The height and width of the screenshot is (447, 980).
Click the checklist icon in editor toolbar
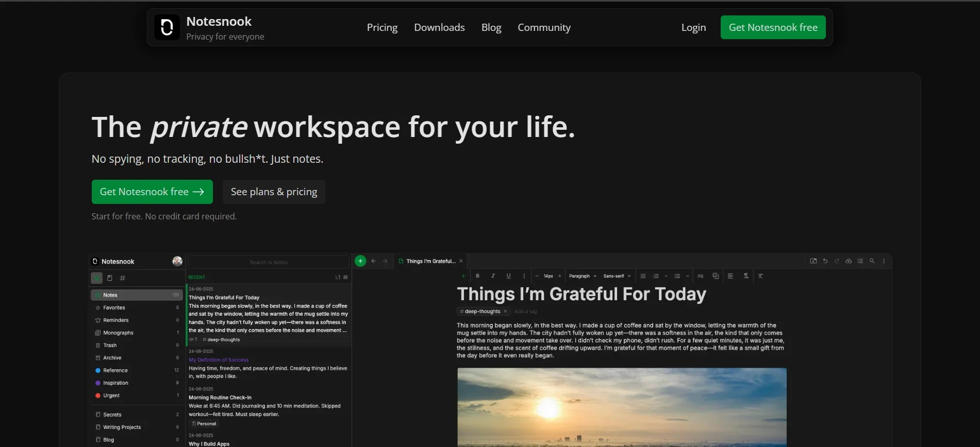pyautogui.click(x=643, y=276)
